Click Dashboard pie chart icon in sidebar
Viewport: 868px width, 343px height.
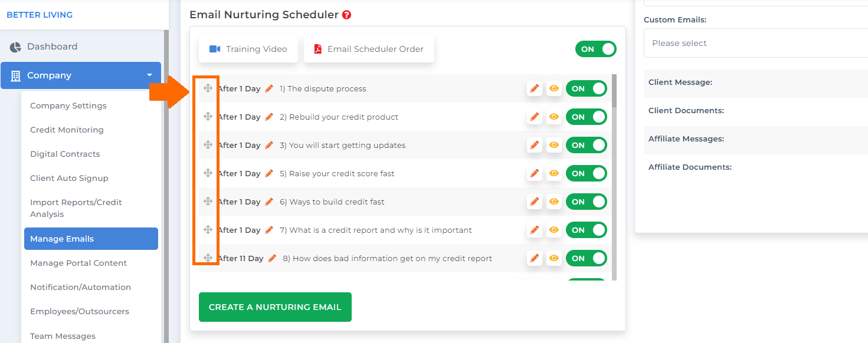[15, 47]
